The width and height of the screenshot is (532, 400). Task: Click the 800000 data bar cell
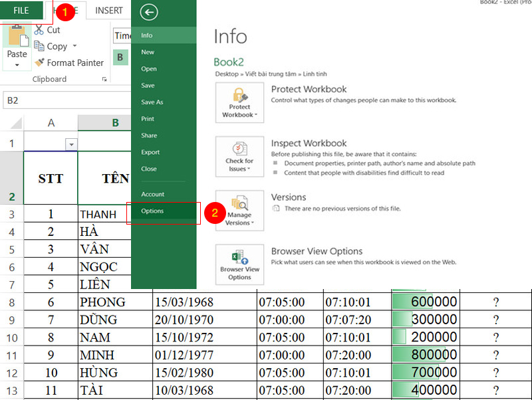pyautogui.click(x=426, y=355)
